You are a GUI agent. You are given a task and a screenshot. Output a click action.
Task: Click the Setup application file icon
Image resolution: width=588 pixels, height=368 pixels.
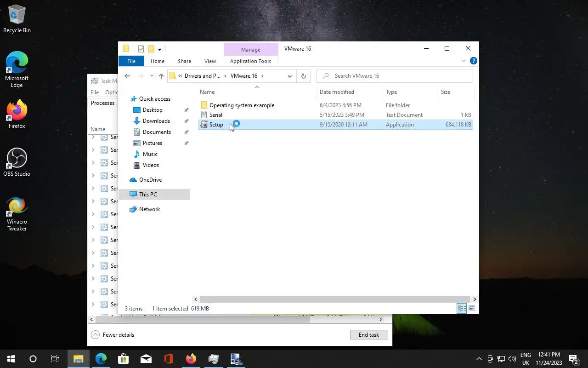click(204, 125)
